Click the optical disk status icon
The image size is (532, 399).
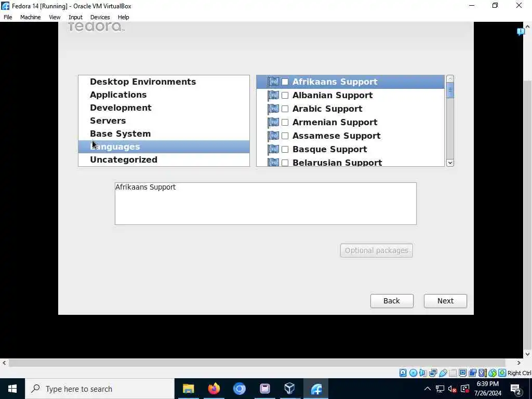pos(413,373)
